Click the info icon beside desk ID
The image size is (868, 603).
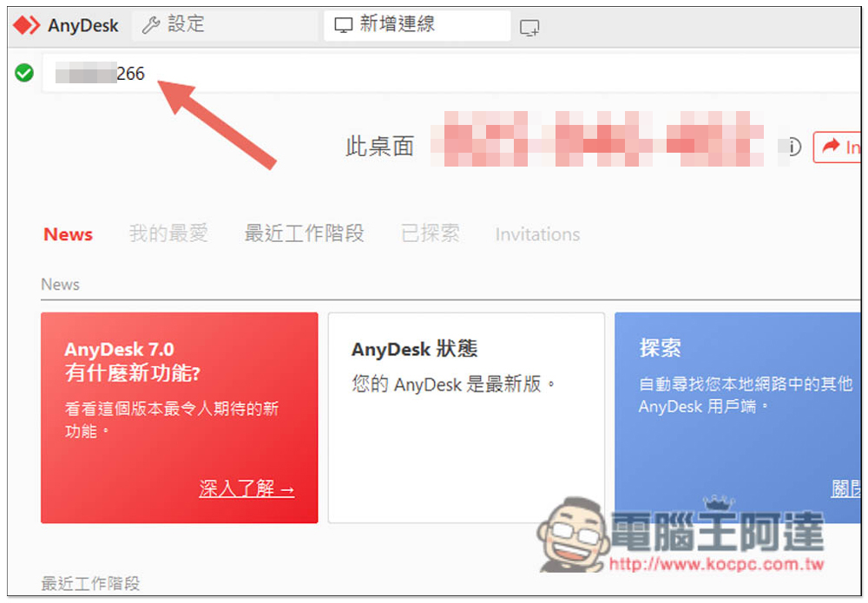pos(793,147)
